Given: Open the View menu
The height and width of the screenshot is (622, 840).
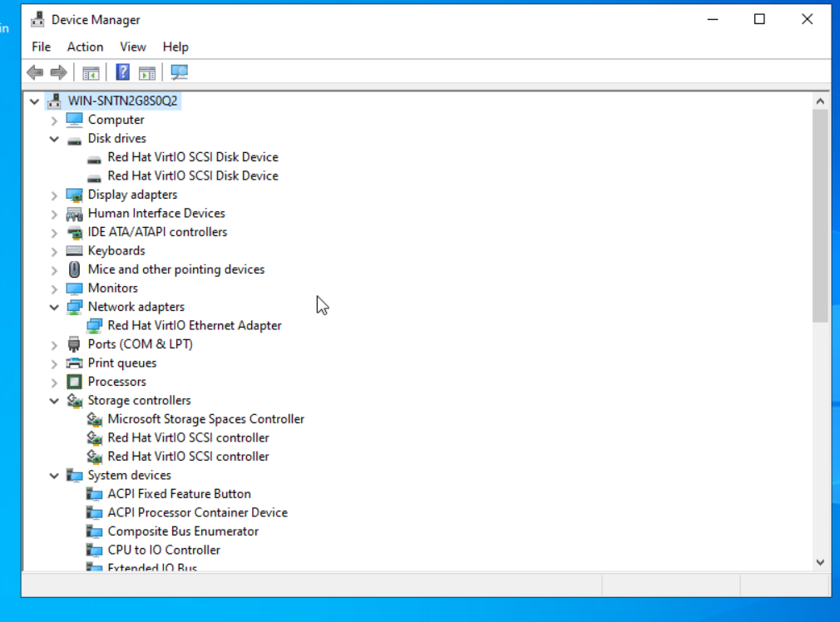Looking at the screenshot, I should coord(133,47).
